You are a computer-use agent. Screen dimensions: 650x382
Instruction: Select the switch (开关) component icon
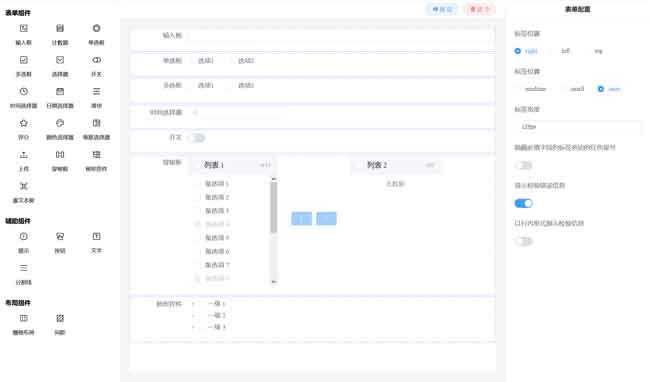tap(96, 60)
